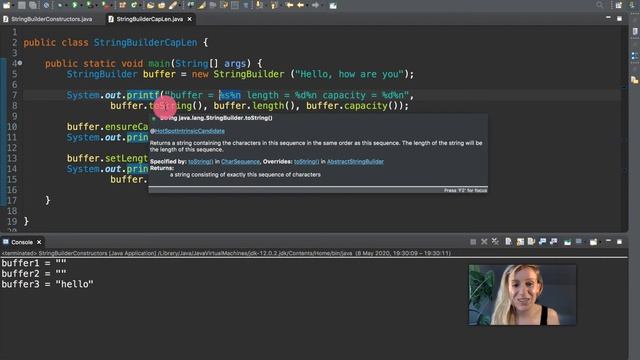Click the New Java Class green C icon
640x360 pixels.
134,5
